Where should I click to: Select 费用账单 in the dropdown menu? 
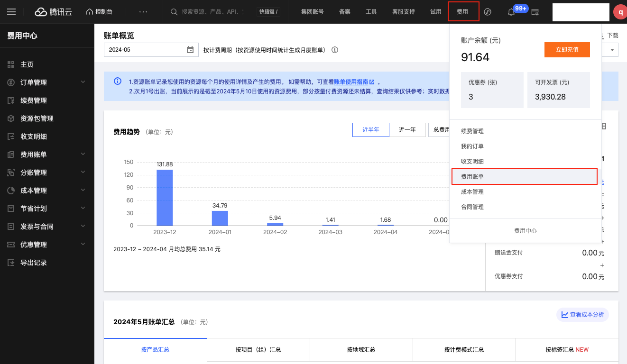pos(524,176)
